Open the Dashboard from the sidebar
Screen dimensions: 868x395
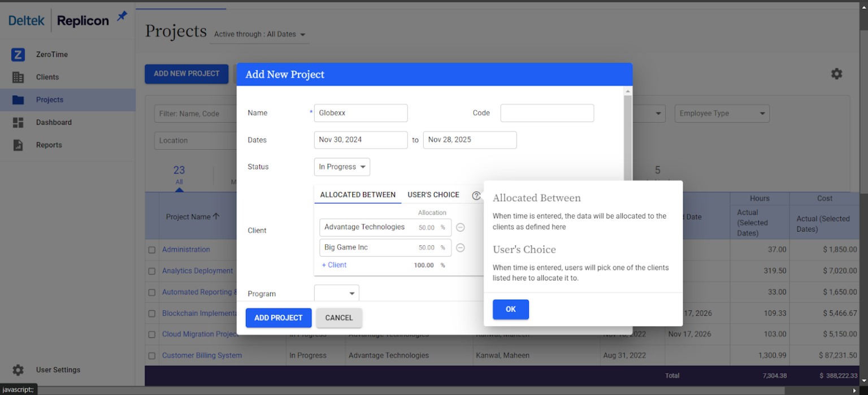[53, 122]
